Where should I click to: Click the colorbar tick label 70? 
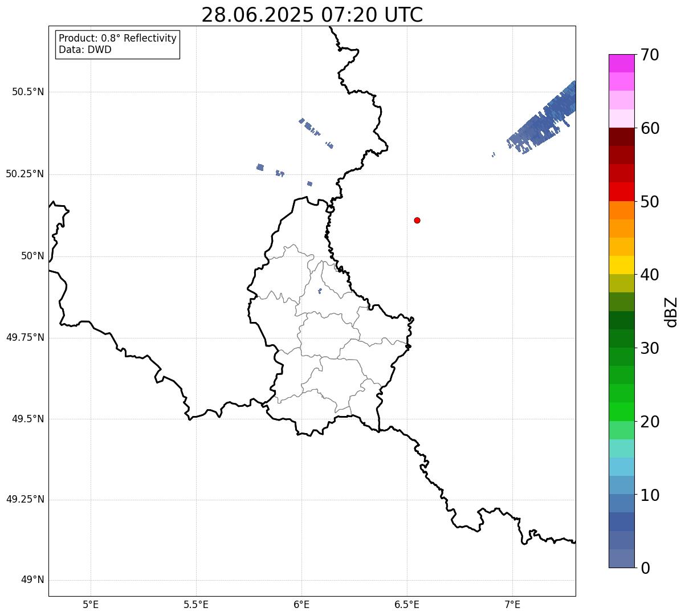tap(650, 55)
